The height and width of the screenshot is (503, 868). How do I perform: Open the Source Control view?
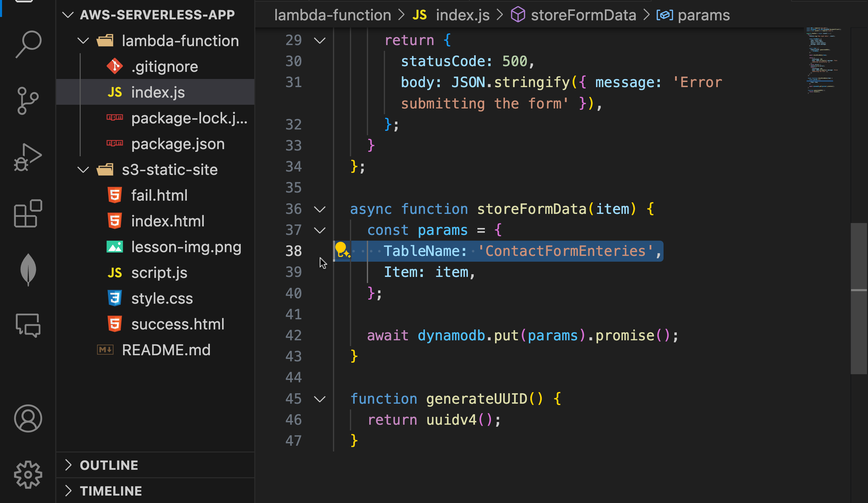(x=27, y=101)
